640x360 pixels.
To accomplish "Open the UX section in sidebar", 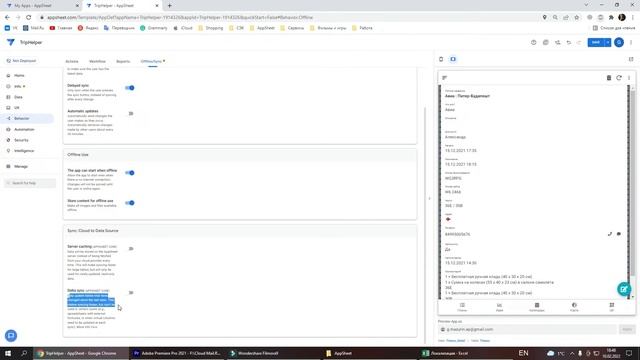I will (17, 108).
